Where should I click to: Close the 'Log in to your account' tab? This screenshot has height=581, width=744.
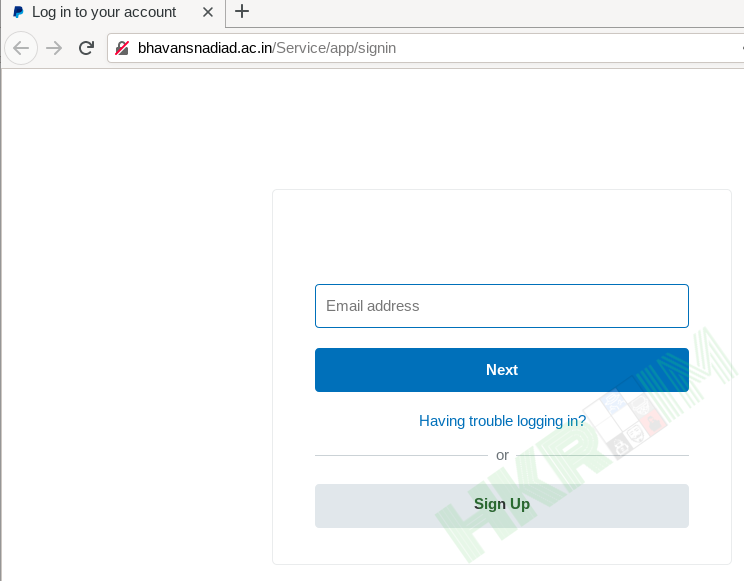click(x=207, y=12)
